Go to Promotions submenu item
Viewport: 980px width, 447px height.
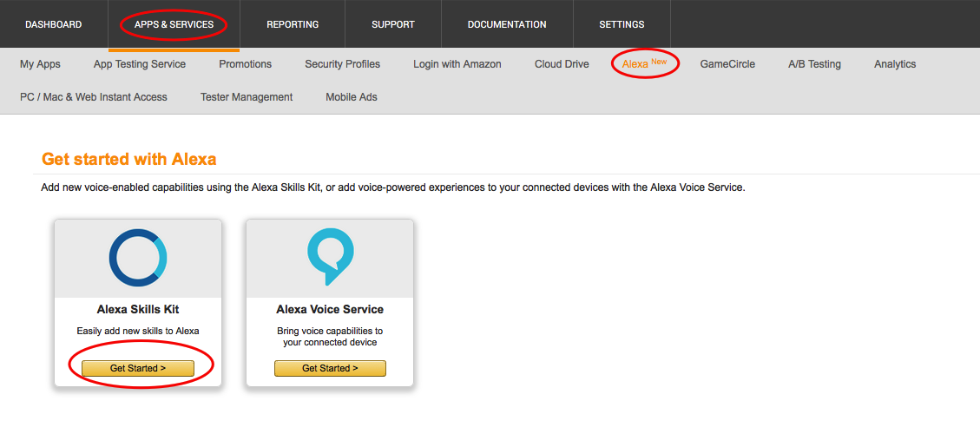pos(245,64)
